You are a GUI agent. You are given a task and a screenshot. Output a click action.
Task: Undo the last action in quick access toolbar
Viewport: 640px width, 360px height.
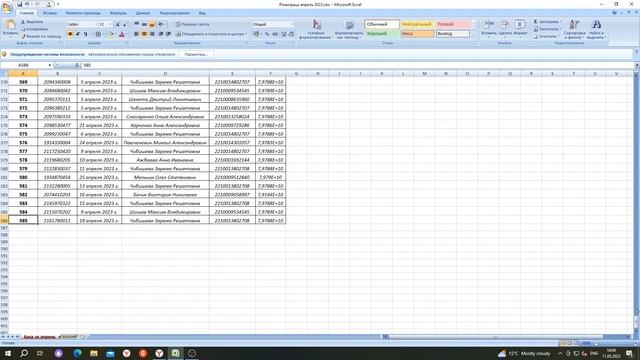click(27, 4)
